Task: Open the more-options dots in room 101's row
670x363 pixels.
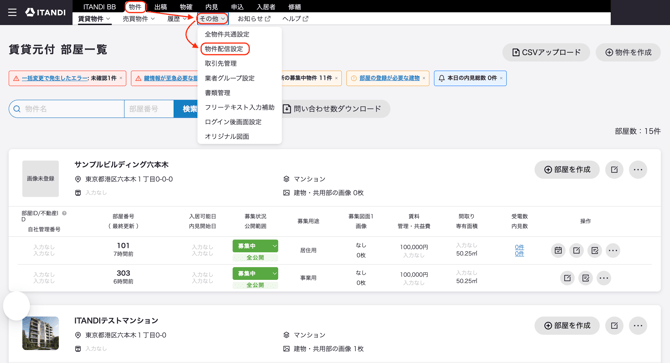Action: (x=613, y=251)
